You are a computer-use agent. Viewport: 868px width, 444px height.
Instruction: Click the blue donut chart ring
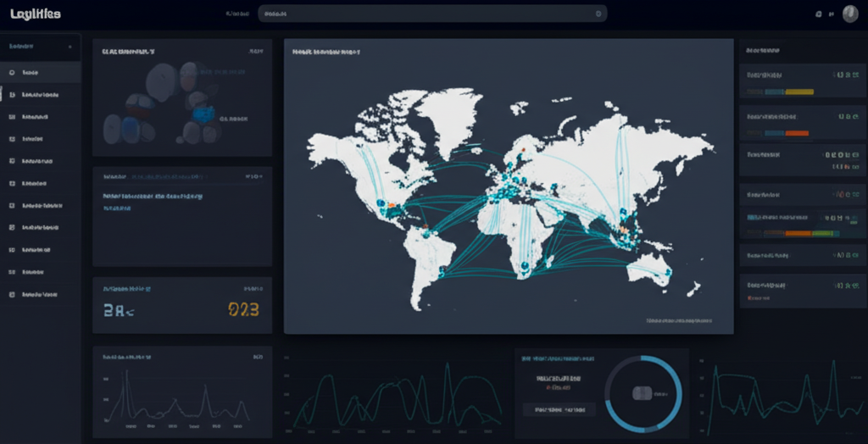643,394
